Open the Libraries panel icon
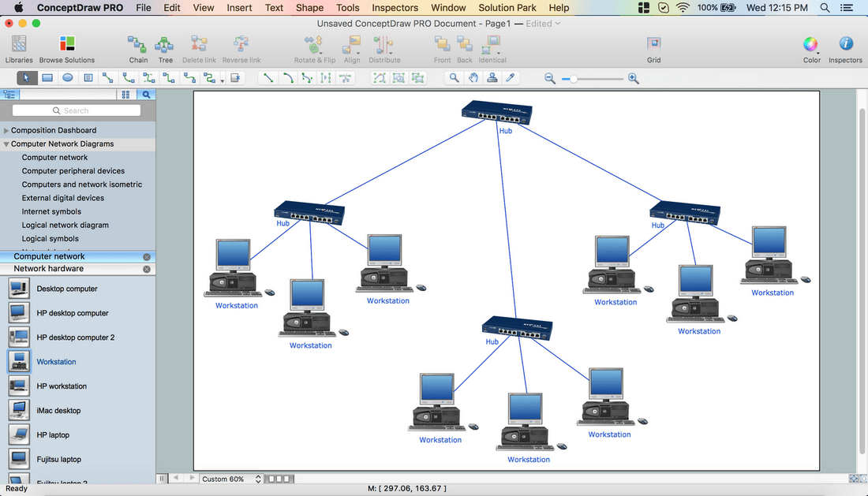This screenshot has height=496, width=868. pyautogui.click(x=19, y=44)
